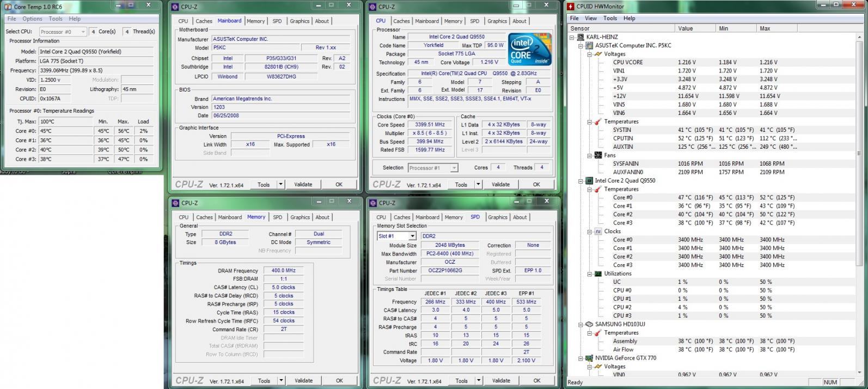
Task: Click Validate in the CPU-Z Mainboard window
Action: 303,184
